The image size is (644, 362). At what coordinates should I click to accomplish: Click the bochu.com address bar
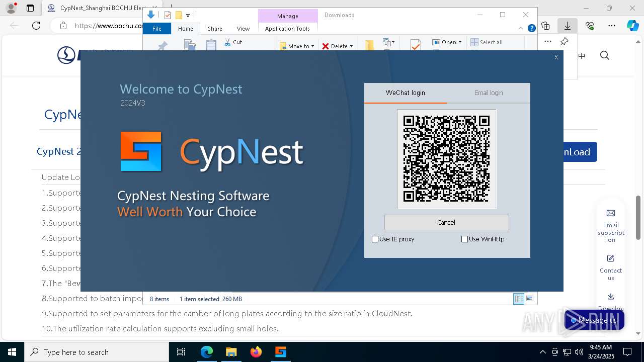pos(108,26)
